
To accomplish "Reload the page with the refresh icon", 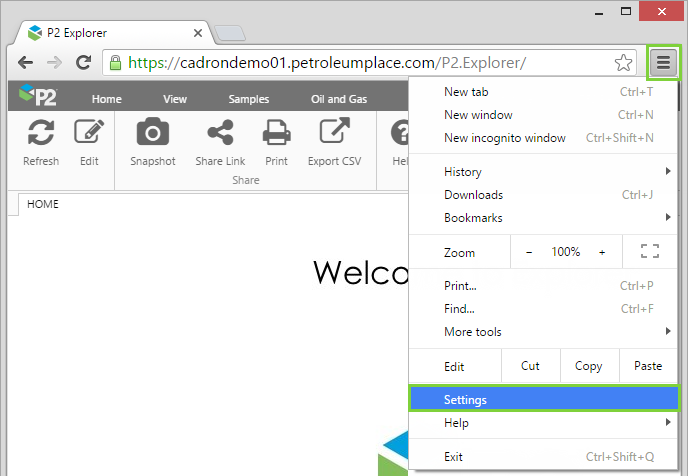I will click(83, 63).
